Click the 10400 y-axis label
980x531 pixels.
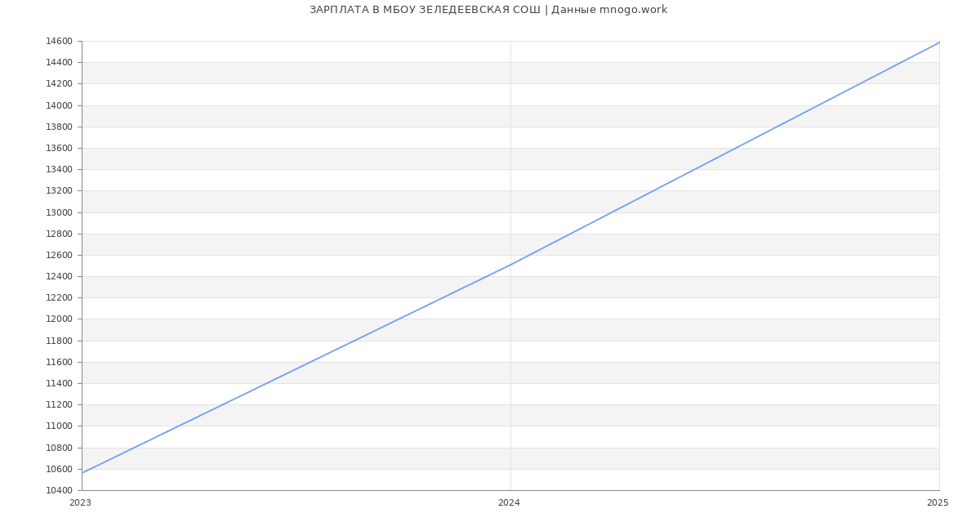click(59, 491)
